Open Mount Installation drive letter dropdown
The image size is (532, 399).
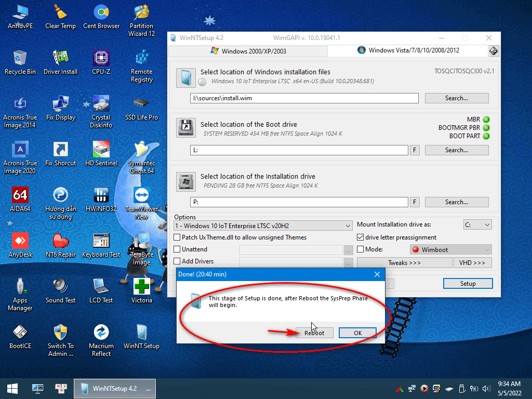[x=477, y=224]
